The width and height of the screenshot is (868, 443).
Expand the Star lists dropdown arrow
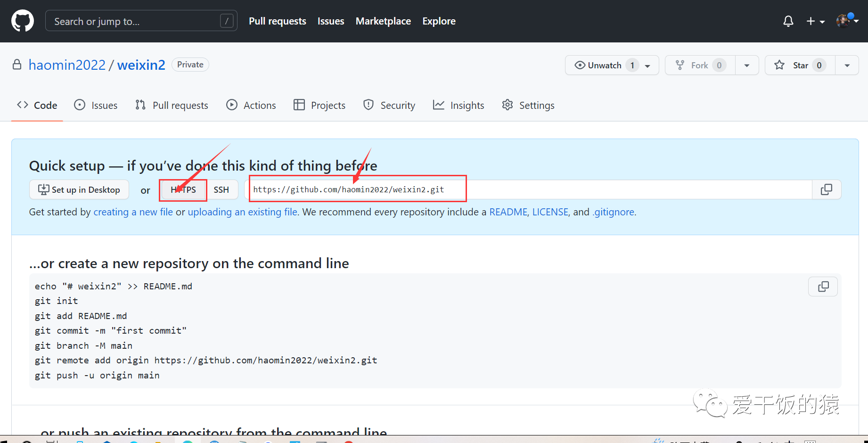click(847, 66)
